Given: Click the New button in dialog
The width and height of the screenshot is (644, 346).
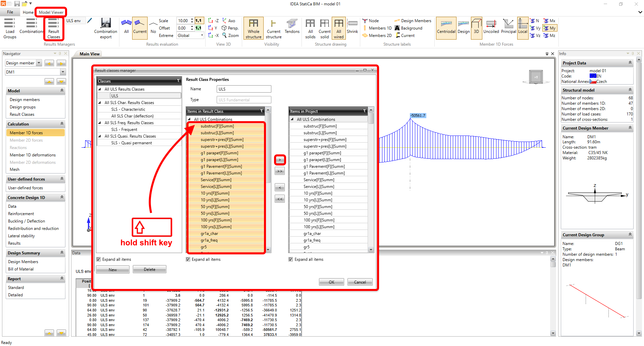Looking at the screenshot, I should click(113, 269).
